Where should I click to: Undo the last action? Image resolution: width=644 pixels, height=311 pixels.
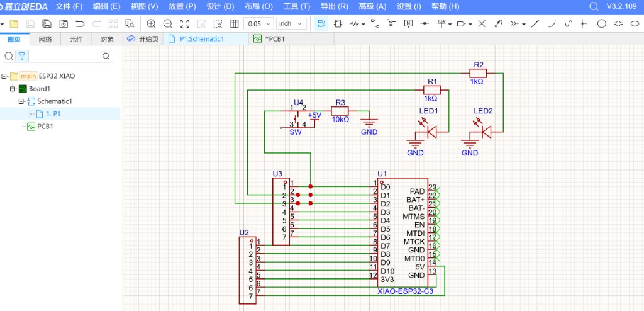pos(80,24)
